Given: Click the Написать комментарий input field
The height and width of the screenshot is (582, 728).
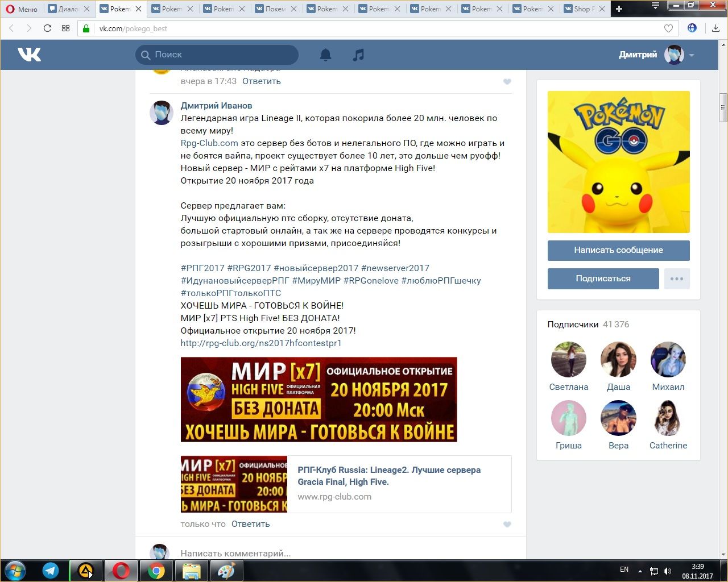Looking at the screenshot, I should 346,553.
